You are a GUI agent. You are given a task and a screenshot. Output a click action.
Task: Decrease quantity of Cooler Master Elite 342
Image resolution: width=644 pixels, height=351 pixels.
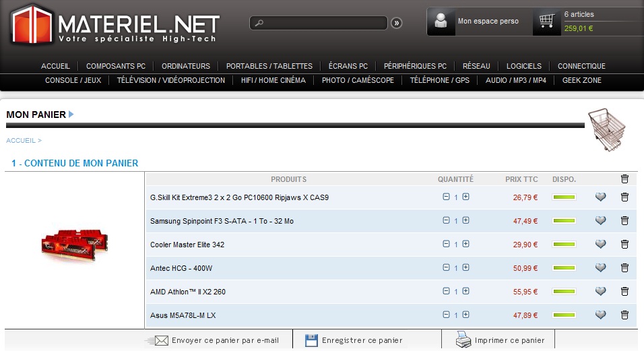(446, 244)
